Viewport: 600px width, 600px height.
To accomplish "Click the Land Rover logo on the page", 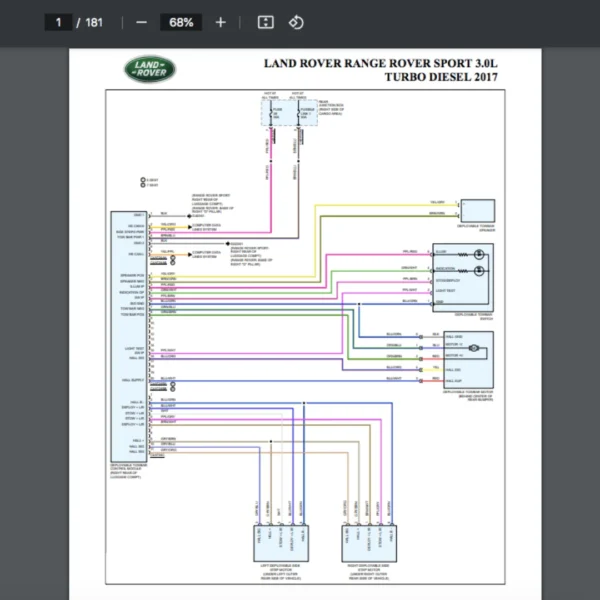I will [x=149, y=69].
